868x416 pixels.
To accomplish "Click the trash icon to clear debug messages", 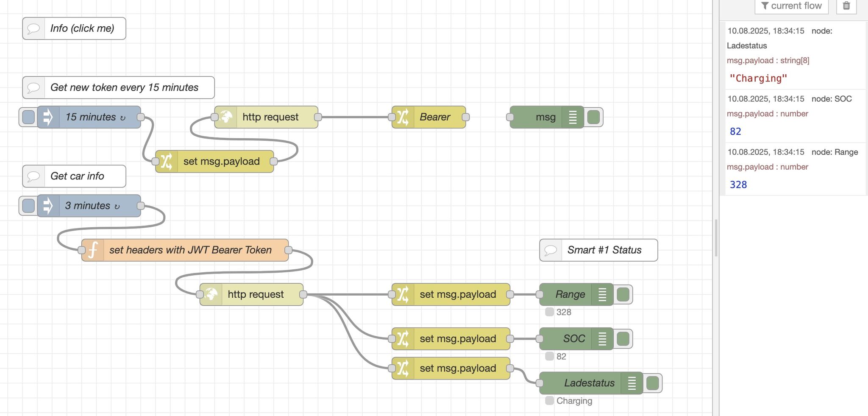I will (x=846, y=6).
